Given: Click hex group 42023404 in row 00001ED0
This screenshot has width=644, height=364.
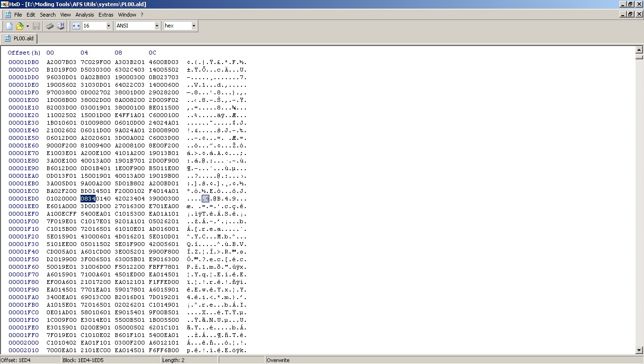Looking at the screenshot, I should tap(130, 199).
